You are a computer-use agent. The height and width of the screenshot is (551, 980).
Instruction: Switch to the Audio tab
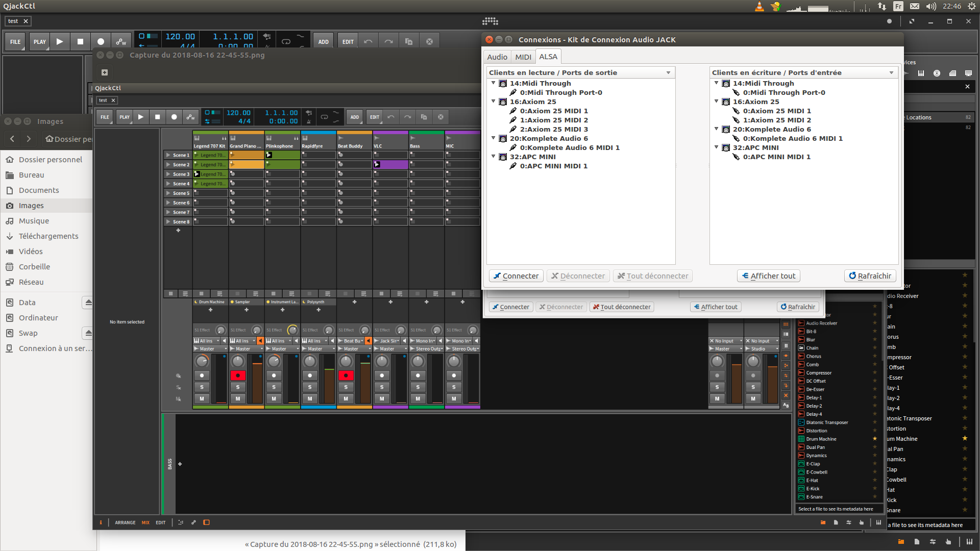click(497, 57)
